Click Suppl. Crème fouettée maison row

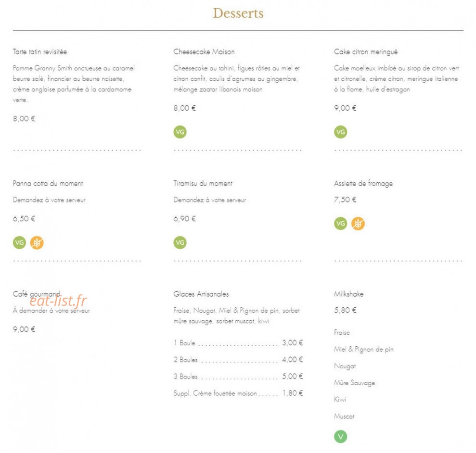[238, 393]
